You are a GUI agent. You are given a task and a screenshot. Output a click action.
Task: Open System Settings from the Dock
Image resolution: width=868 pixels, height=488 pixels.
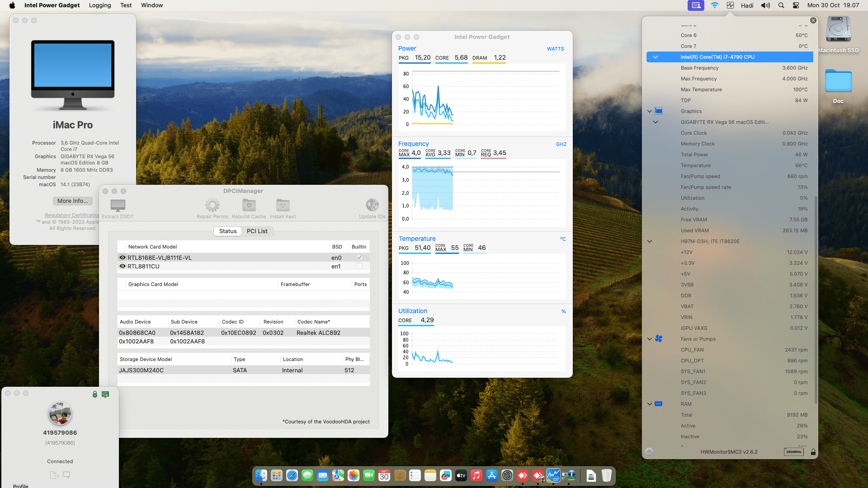(507, 475)
